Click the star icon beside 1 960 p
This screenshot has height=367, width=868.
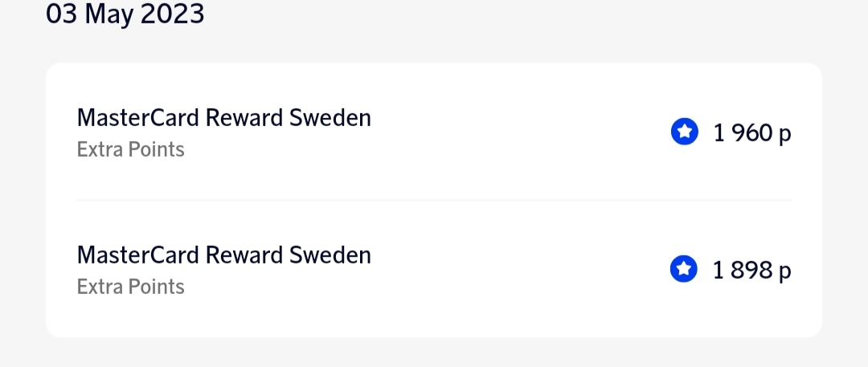pos(684,133)
